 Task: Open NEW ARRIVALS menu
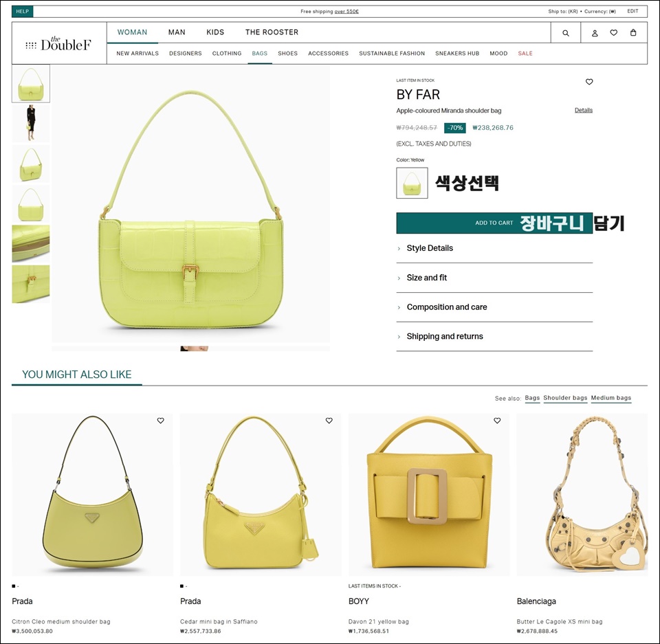click(137, 54)
